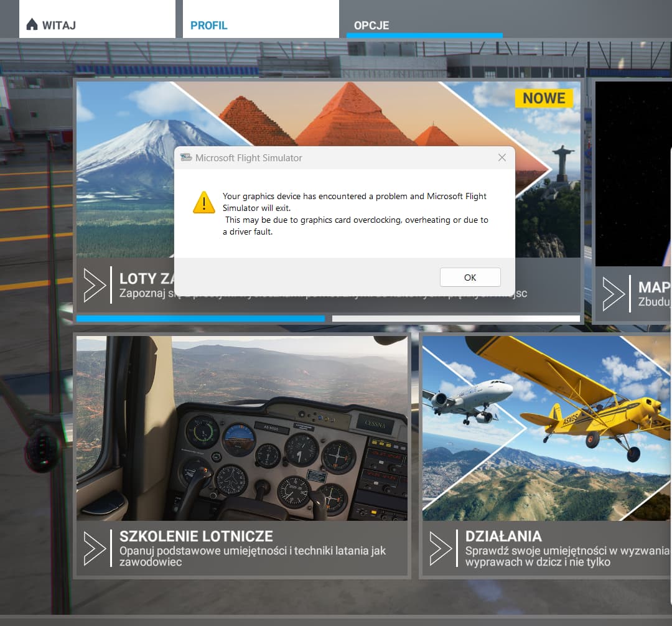The width and height of the screenshot is (672, 626).
Task: Select the arrow icon on the MAP card
Action: [x=614, y=294]
